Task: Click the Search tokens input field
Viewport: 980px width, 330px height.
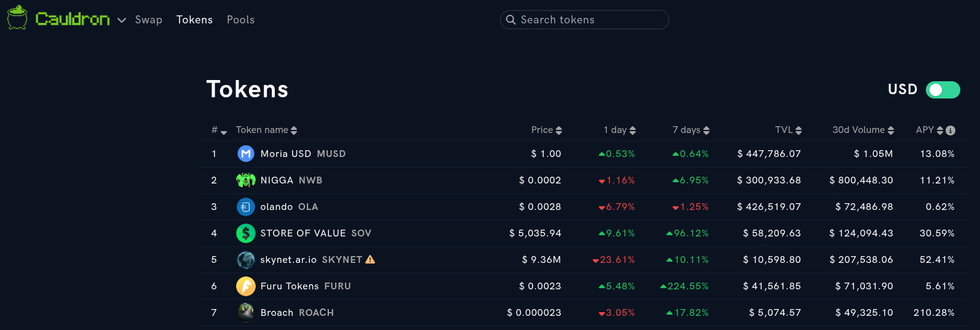Action: pos(584,20)
